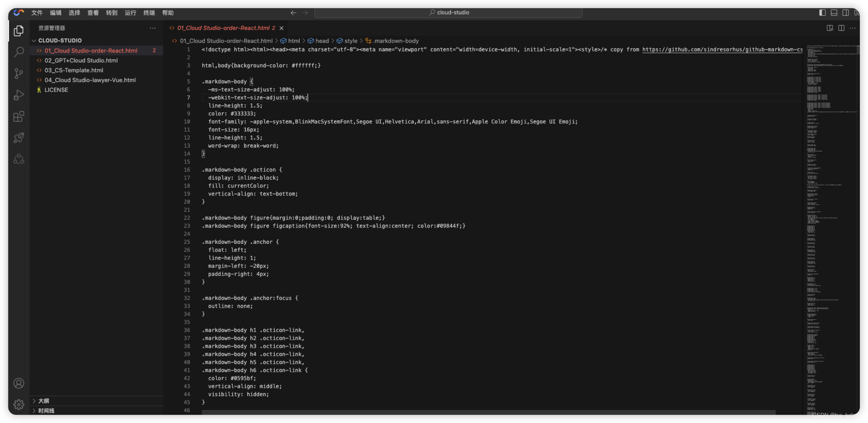Open the rocket deploy view in the activity bar
The width and height of the screenshot is (868, 423).
(x=19, y=138)
